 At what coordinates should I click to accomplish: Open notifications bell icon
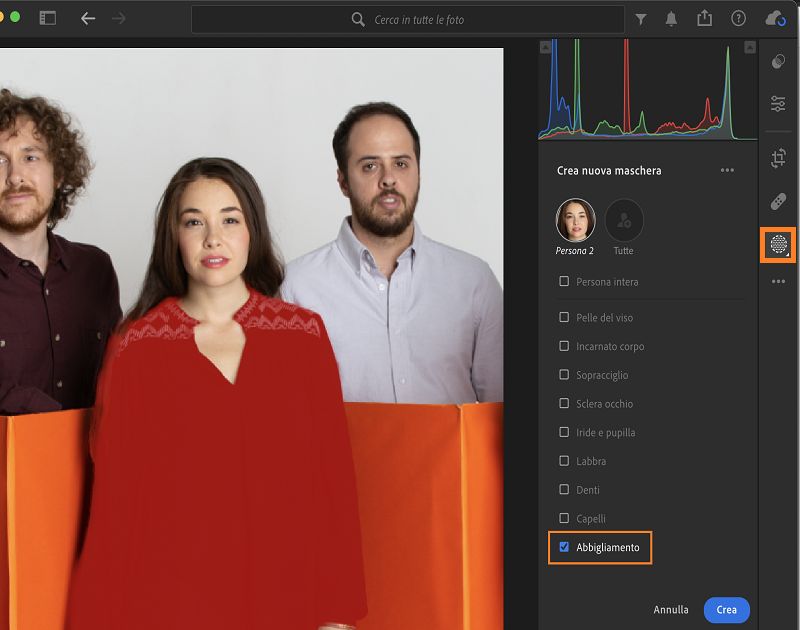(x=671, y=19)
